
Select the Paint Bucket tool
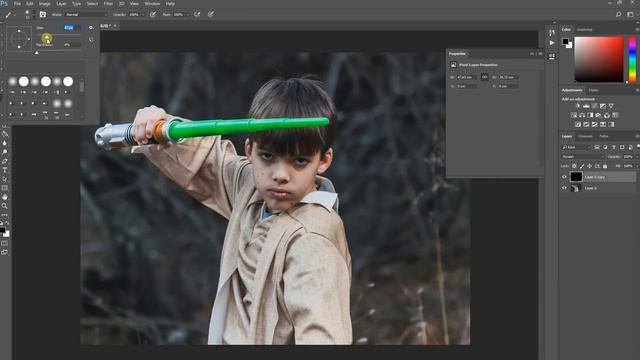(x=5, y=134)
